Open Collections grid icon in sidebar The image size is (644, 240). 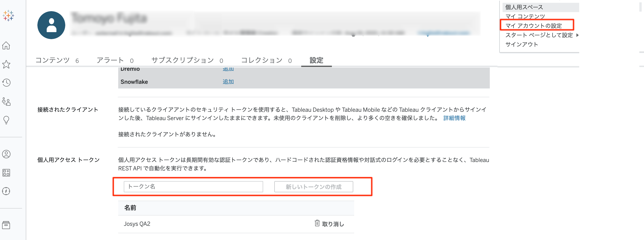click(6, 173)
